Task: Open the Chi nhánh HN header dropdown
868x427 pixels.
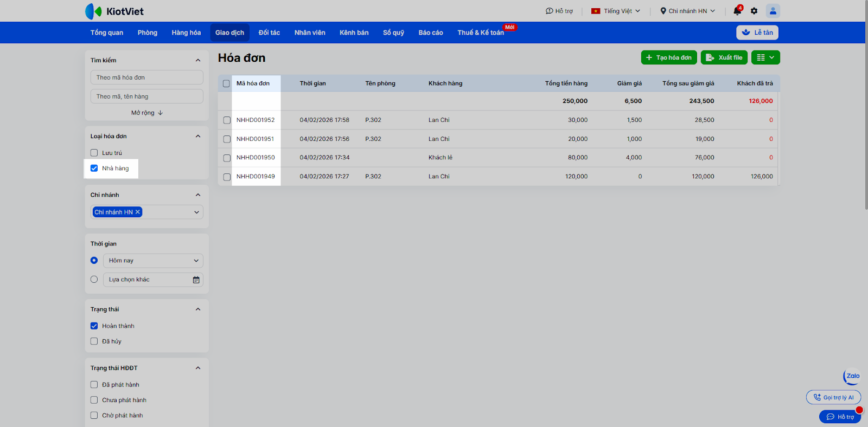Action: pos(688,11)
